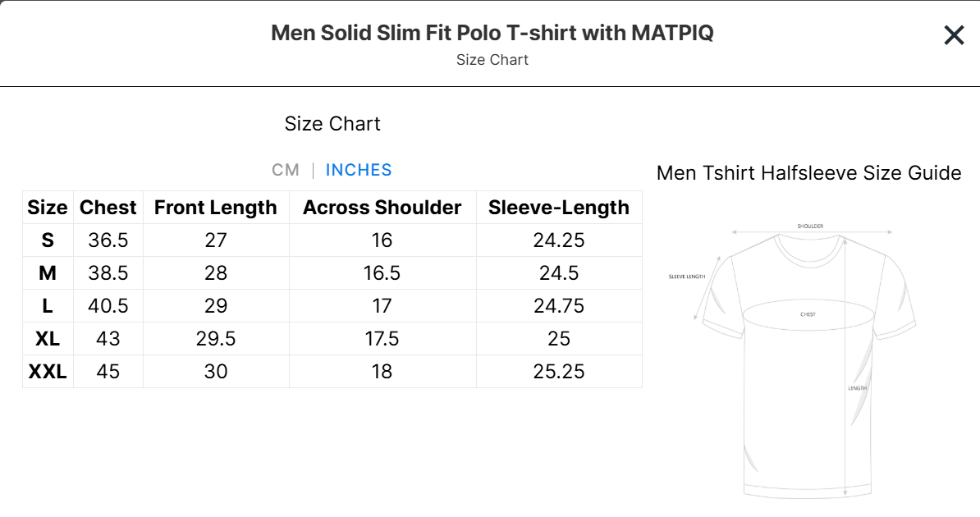Click the Size column header

point(48,208)
